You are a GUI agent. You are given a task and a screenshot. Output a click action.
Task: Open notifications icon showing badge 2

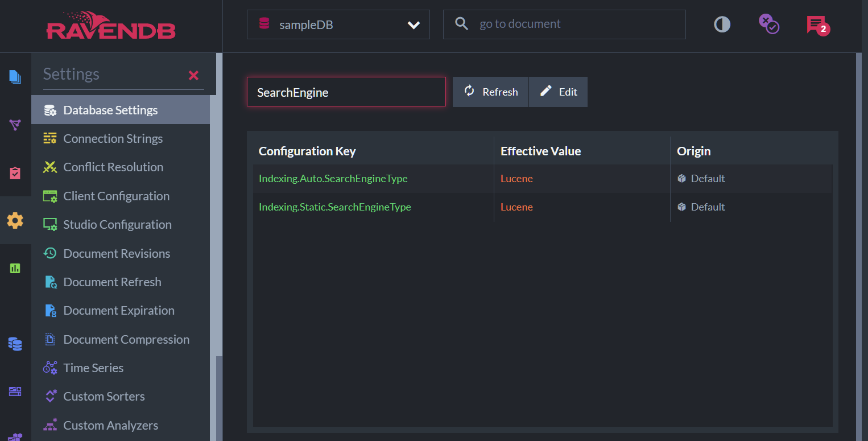(x=817, y=25)
